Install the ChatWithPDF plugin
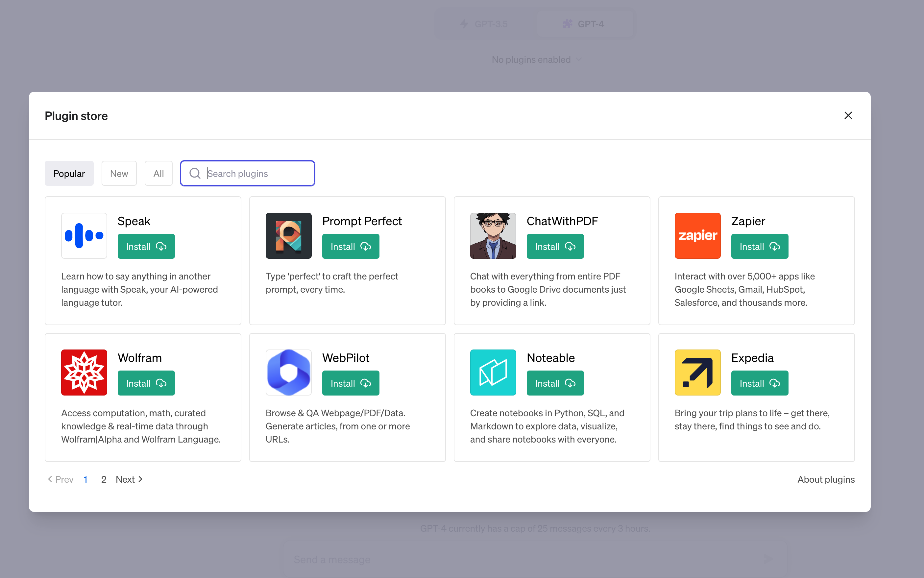Screen dimensions: 924x578 click(555, 246)
